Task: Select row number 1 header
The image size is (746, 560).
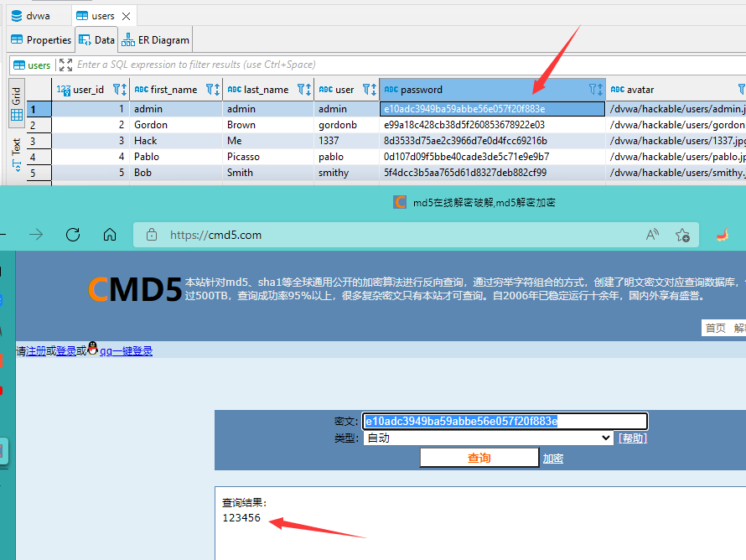Action: coord(39,109)
